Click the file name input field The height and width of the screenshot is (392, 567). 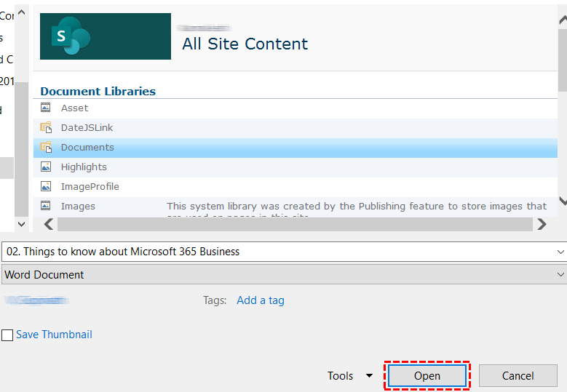point(277,252)
